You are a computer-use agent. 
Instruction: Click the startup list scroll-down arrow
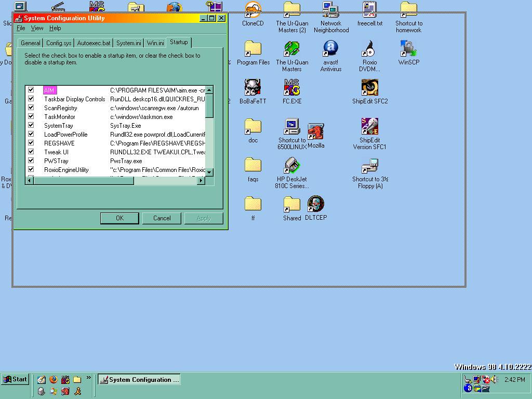(209, 172)
